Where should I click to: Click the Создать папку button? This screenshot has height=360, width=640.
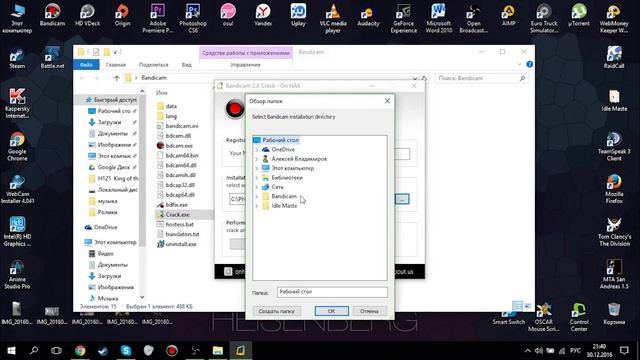point(276,311)
